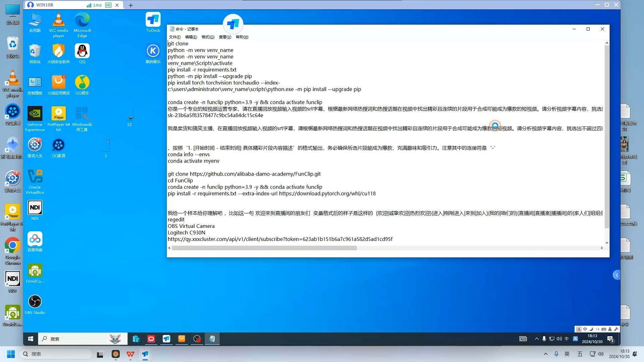Open 此电脑 icon on remote desktop
Image resolution: width=644 pixels, height=362 pixels.
click(35, 22)
